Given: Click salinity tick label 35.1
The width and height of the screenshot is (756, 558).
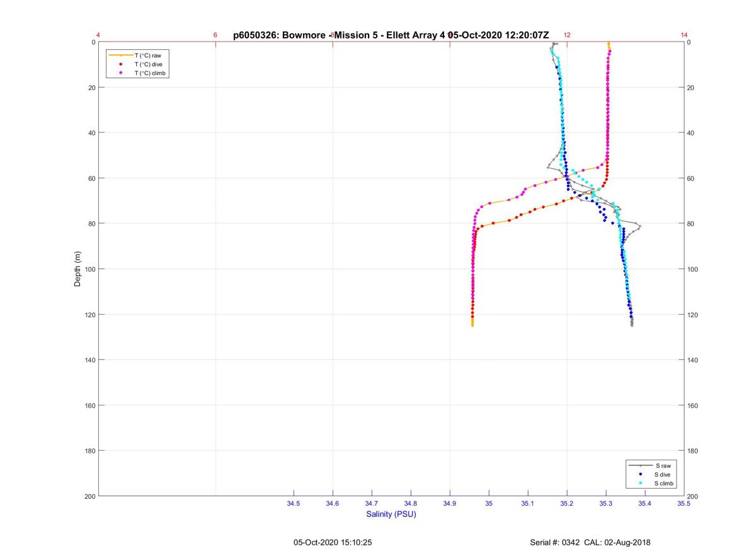Looking at the screenshot, I should 528,503.
